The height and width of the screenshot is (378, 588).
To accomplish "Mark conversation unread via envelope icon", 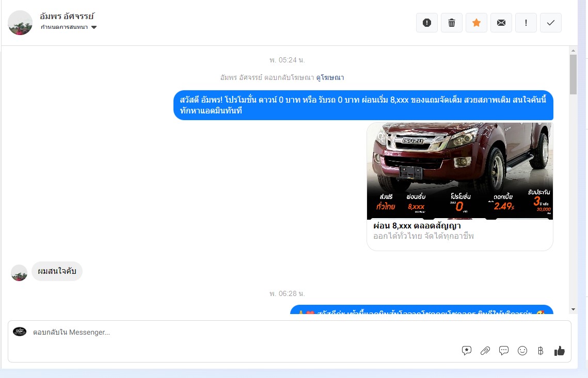I will [x=501, y=23].
